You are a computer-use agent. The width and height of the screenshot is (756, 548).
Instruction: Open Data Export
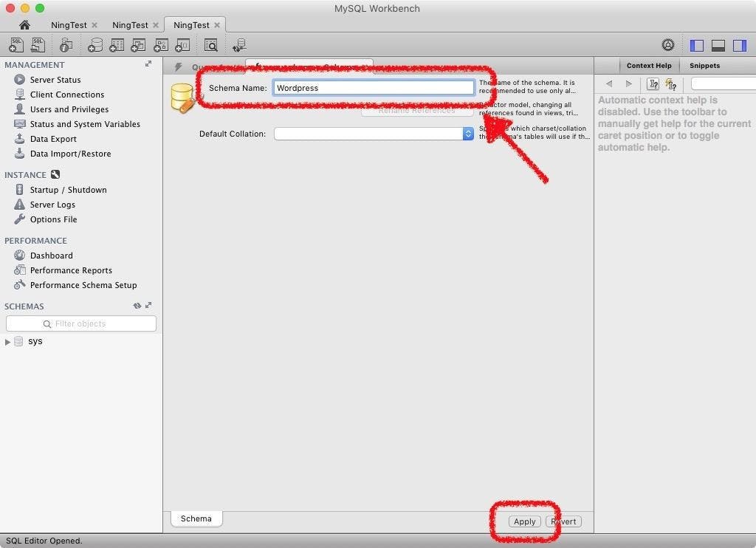53,139
